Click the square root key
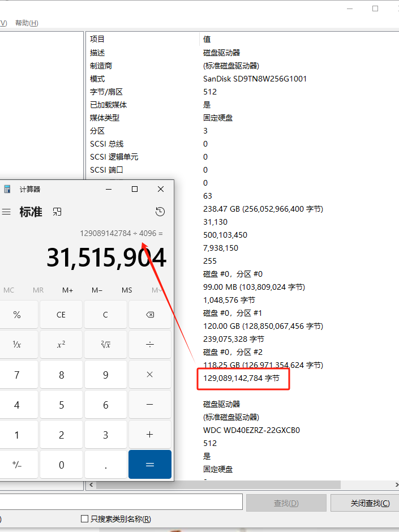399x532 pixels. point(105,344)
